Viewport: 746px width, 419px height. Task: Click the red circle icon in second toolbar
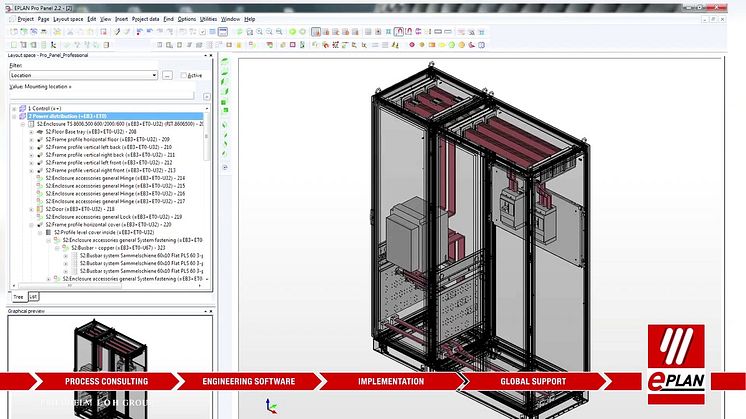tap(412, 45)
